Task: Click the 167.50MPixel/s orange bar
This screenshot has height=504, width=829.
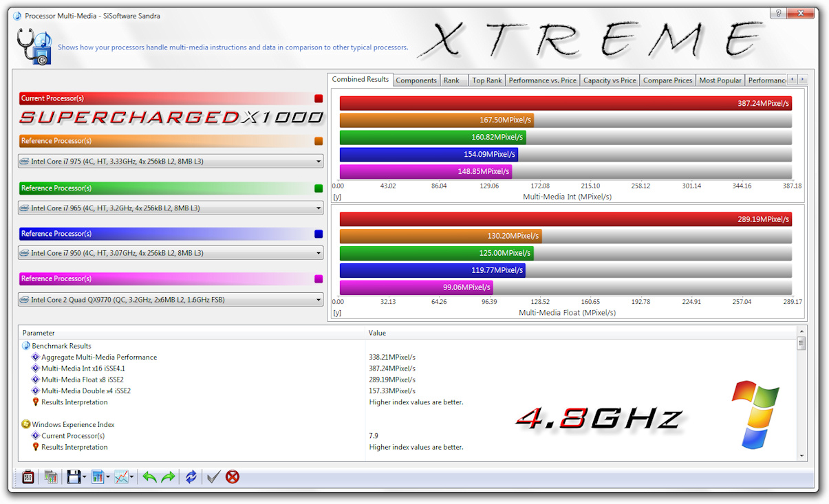Action: [436, 120]
